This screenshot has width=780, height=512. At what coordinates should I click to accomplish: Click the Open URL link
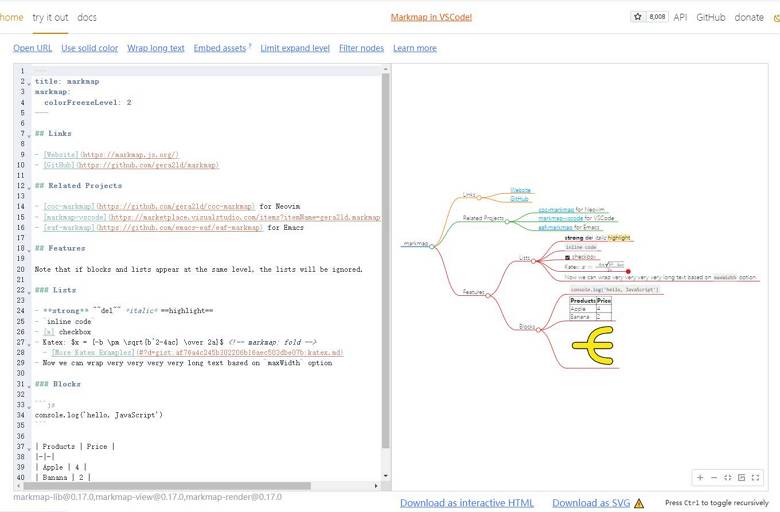pos(32,48)
